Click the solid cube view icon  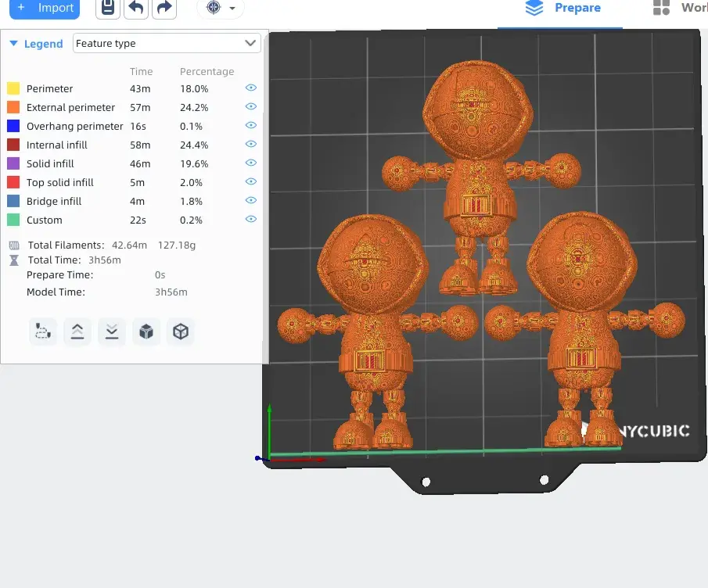point(146,332)
